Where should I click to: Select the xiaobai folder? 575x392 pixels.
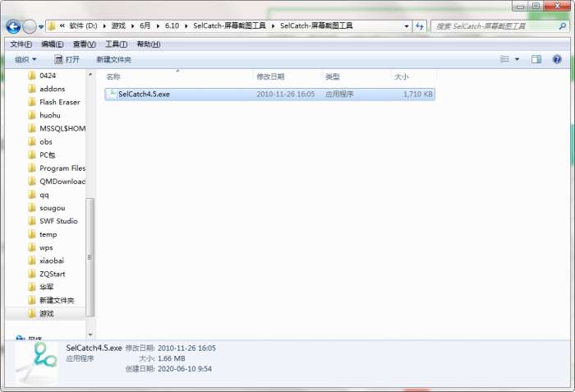tap(51, 261)
